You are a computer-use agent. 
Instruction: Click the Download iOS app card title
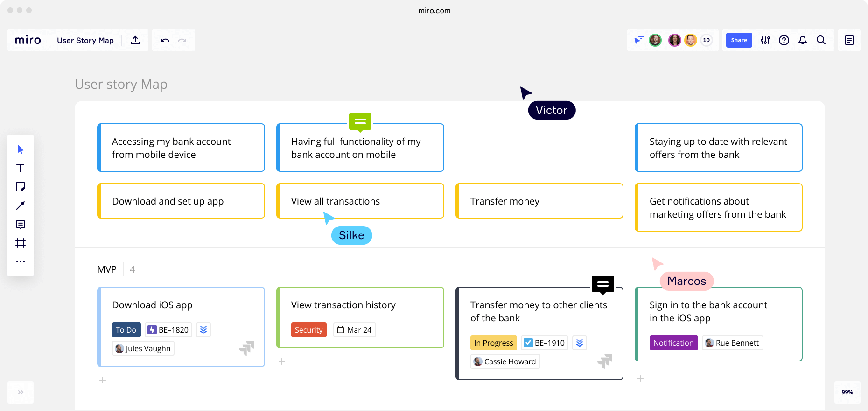tap(152, 305)
